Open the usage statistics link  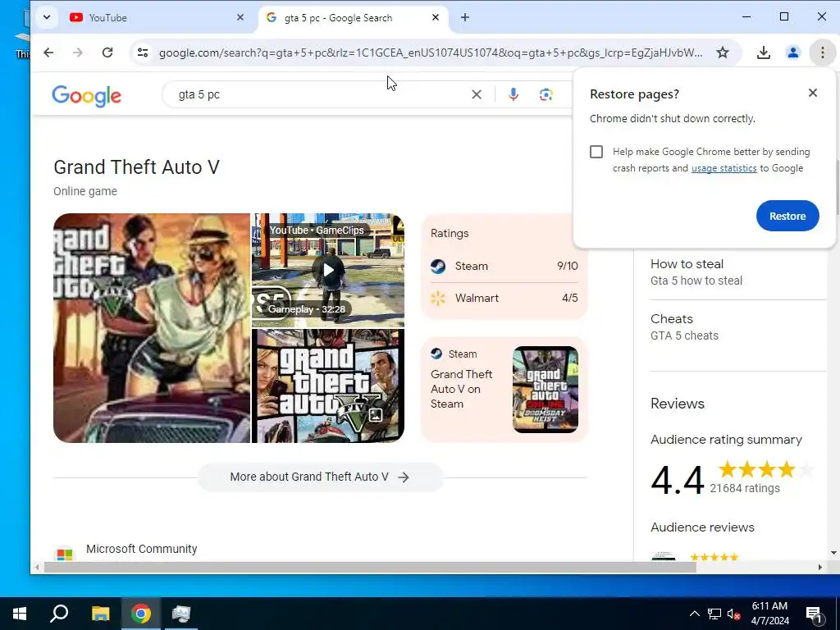point(724,168)
